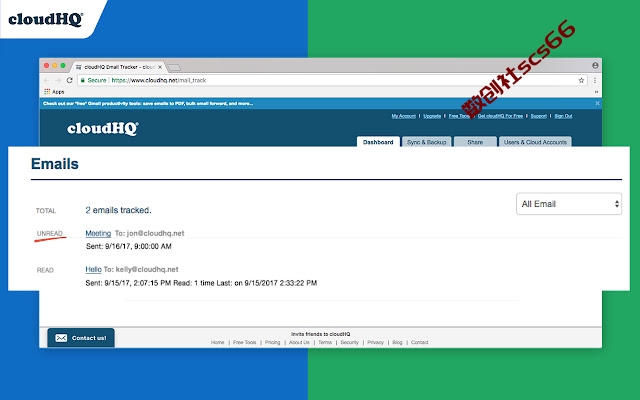Click the UNREAD status label
Viewport: 640px width, 400px height.
50,233
